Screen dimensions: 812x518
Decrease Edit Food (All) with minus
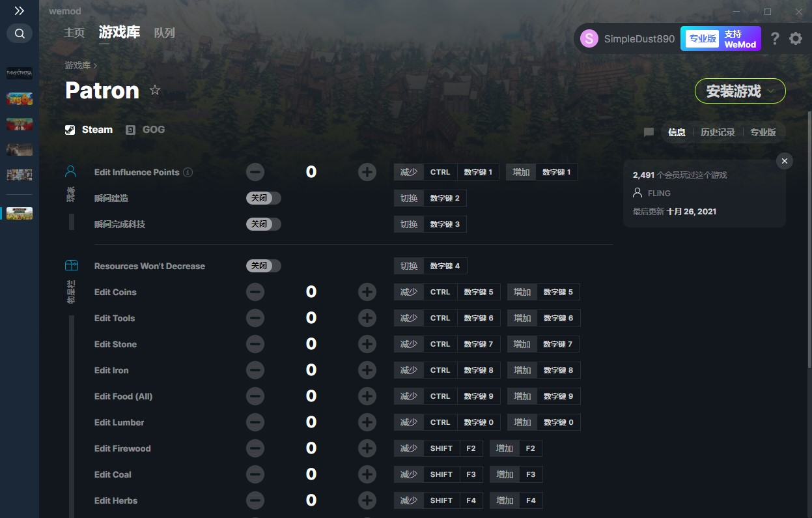[255, 396]
